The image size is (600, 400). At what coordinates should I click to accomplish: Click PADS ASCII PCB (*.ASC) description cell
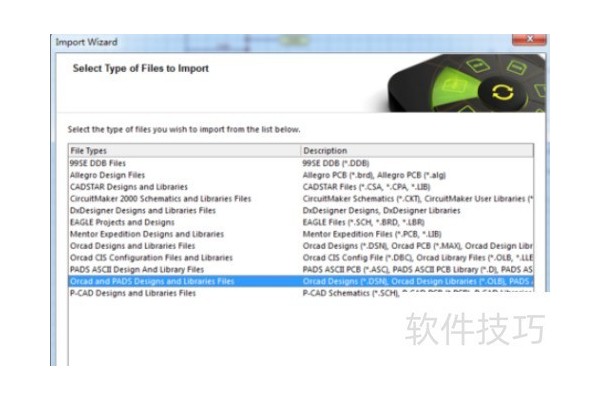click(x=417, y=269)
